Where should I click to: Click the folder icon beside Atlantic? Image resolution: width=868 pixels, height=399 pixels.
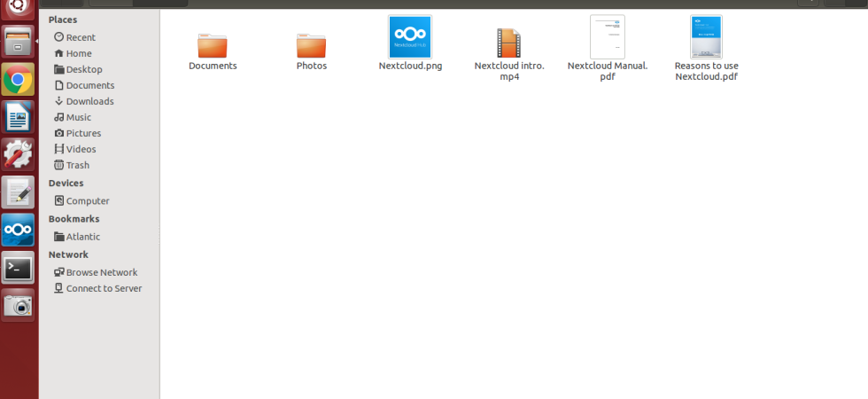pyautogui.click(x=59, y=236)
